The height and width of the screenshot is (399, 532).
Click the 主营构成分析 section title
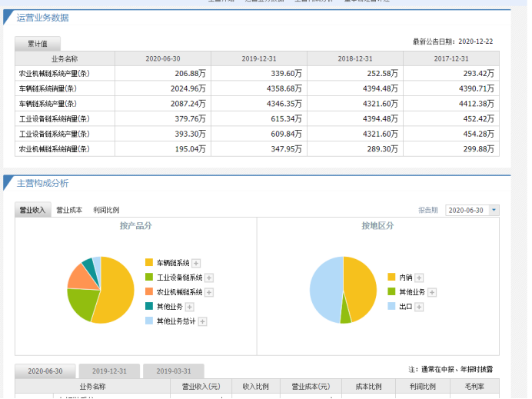pos(43,184)
